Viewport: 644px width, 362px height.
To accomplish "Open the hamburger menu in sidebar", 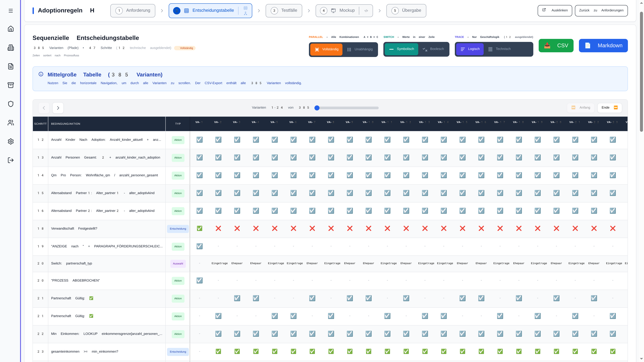I will (x=11, y=11).
